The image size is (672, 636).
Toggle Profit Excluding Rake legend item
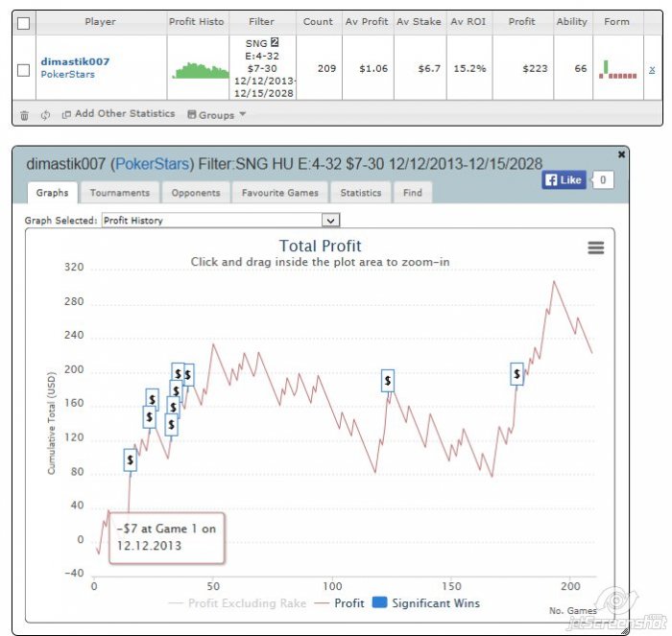(x=238, y=603)
